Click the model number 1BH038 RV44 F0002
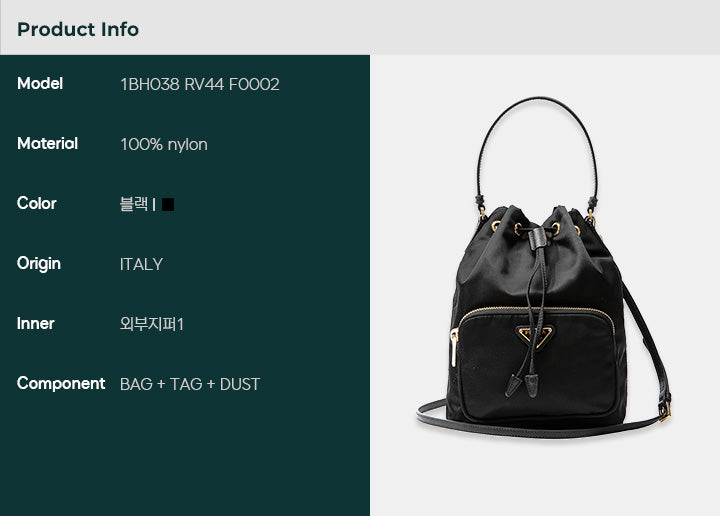 click(x=200, y=84)
